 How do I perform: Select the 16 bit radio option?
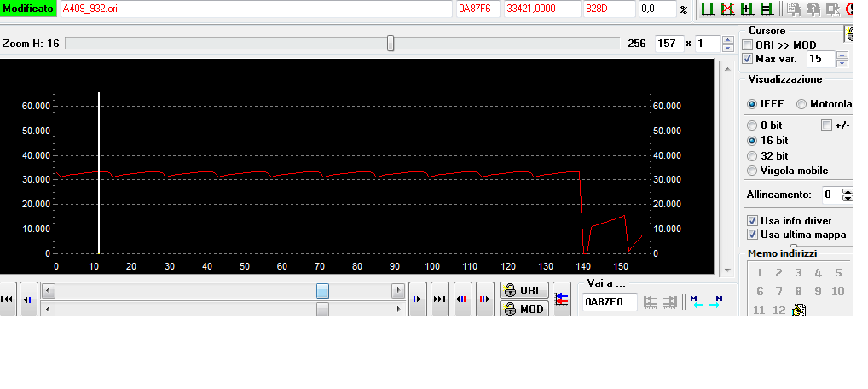[752, 141]
